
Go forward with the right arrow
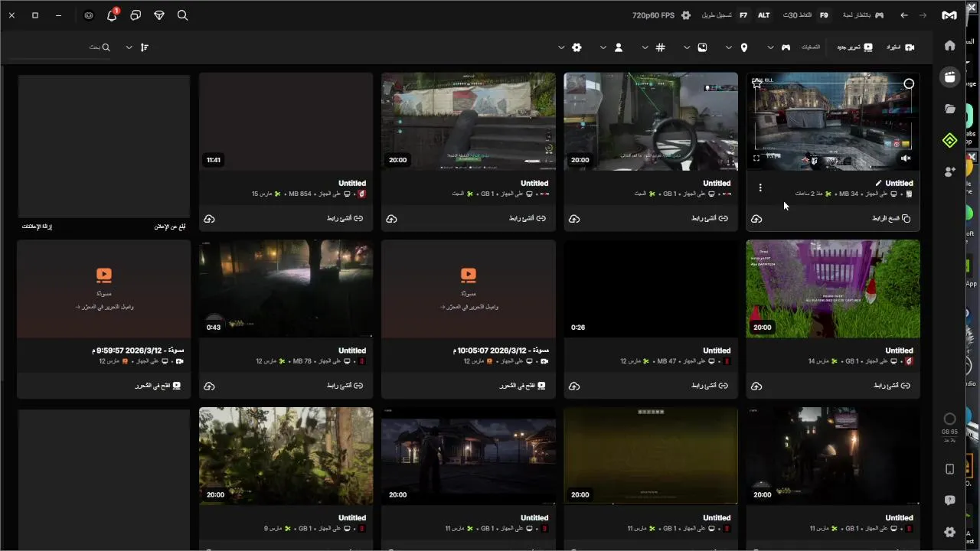click(923, 15)
